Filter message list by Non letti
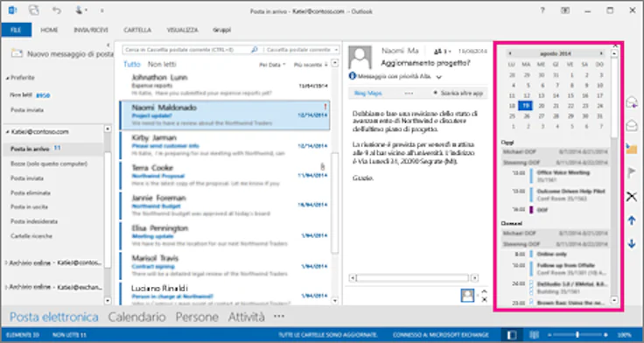This screenshot has width=644, height=343. 162,64
